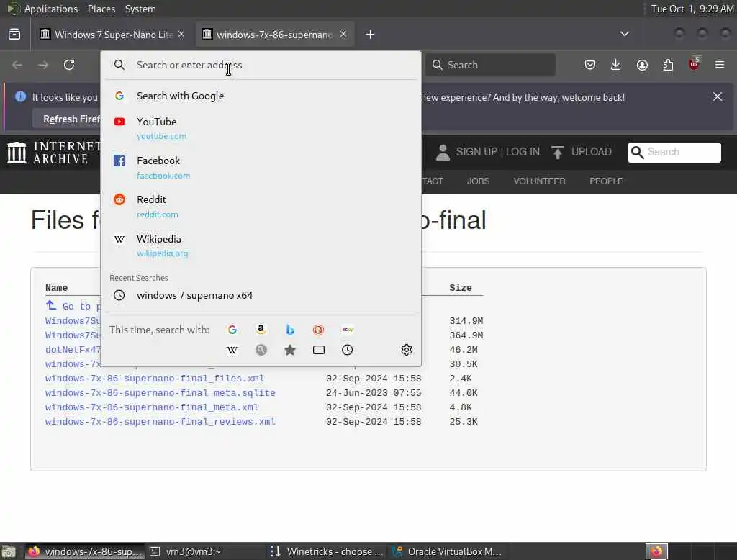The image size is (737, 560).
Task: Go forward with the forward arrow
Action: 43,65
